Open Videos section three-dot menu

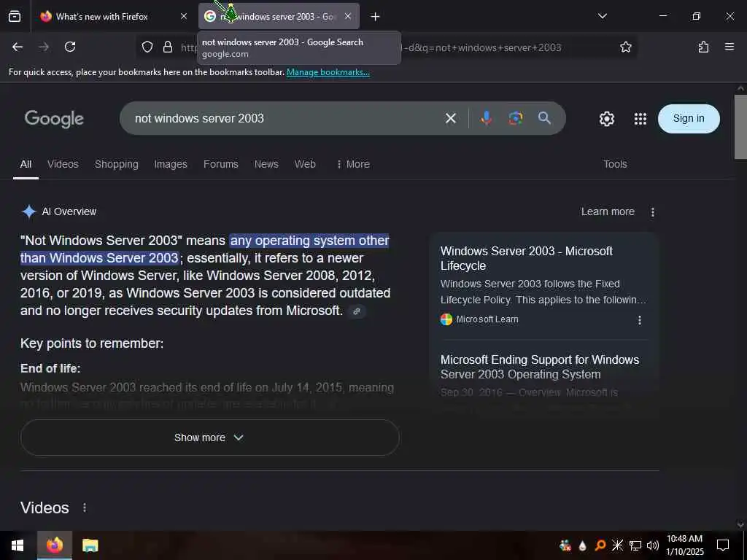click(x=85, y=507)
